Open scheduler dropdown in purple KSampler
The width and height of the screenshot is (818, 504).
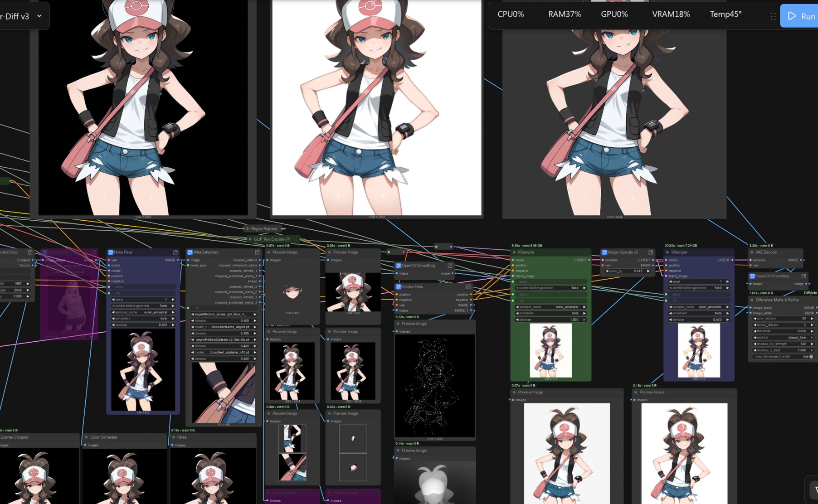coord(699,313)
